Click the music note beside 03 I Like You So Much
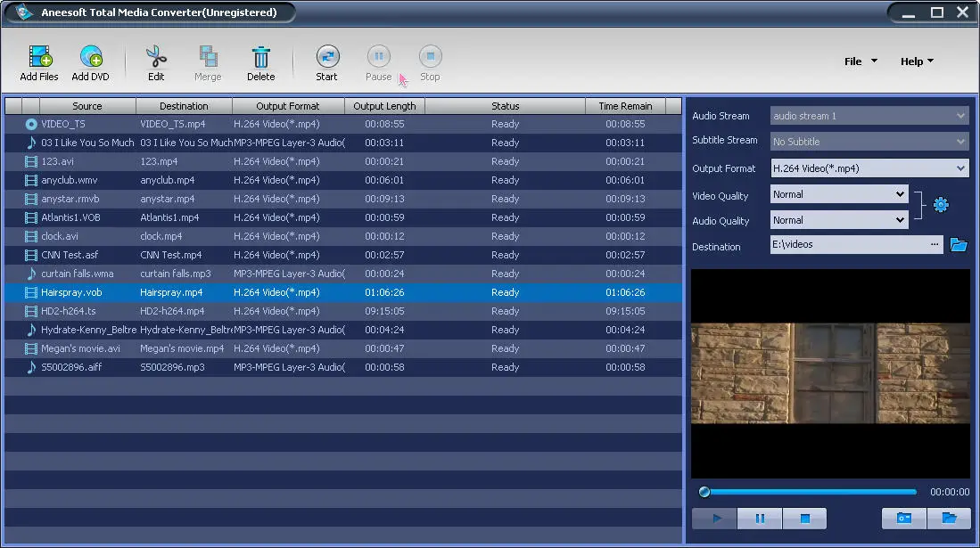980x548 pixels. [x=30, y=143]
